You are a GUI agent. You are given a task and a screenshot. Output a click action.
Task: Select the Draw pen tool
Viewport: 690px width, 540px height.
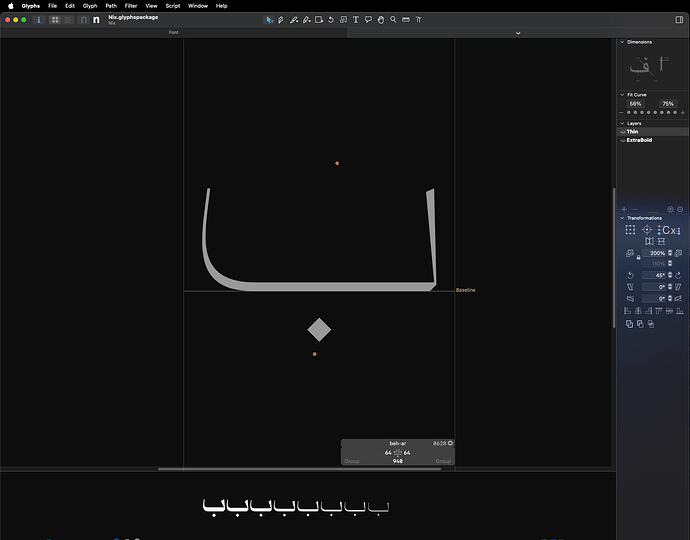(281, 20)
